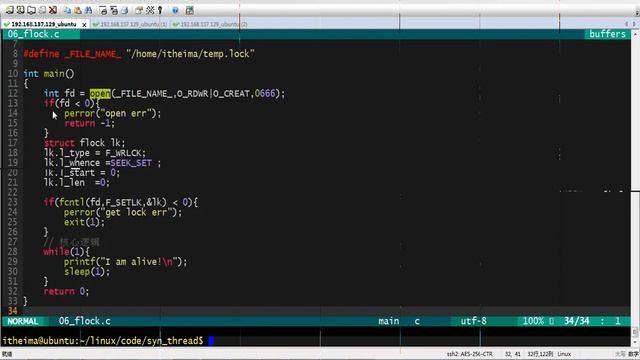Click the red X Disconnect toolbar icon
The width and height of the screenshot is (640, 360).
(x=53, y=10)
